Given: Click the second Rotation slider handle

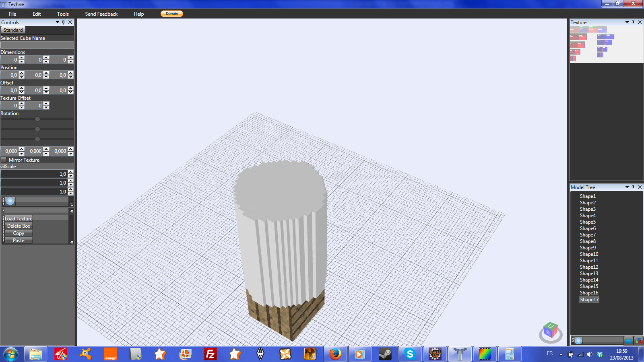Looking at the screenshot, I should coord(37,129).
